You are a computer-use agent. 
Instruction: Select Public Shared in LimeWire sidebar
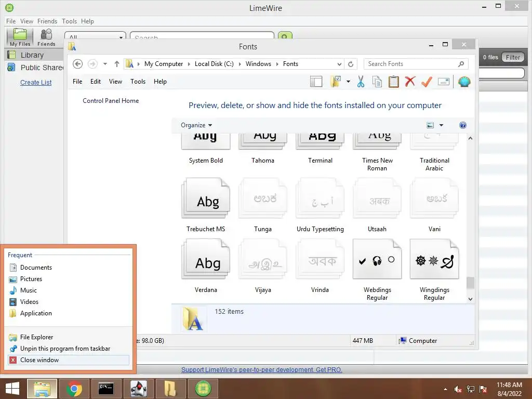35,68
